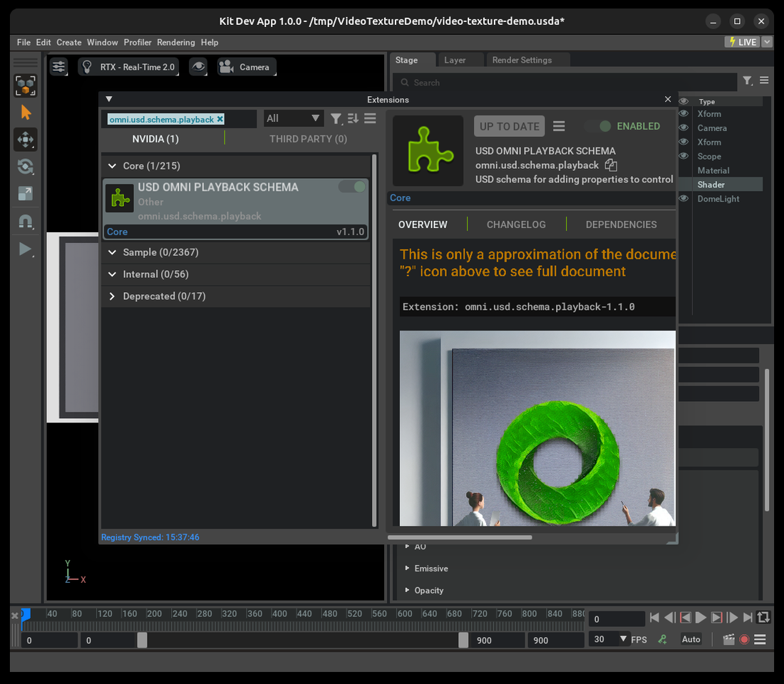Open the FPS value dropdown

coord(623,639)
